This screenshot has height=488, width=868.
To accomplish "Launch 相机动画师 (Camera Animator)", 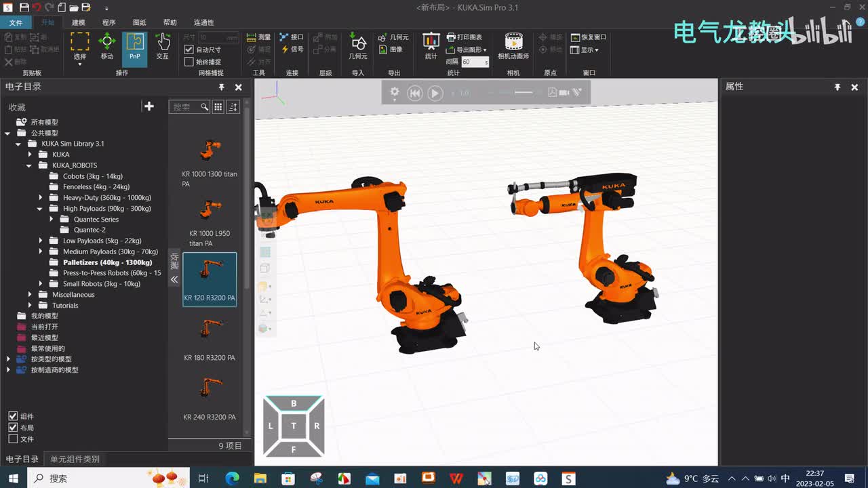I will (x=513, y=46).
